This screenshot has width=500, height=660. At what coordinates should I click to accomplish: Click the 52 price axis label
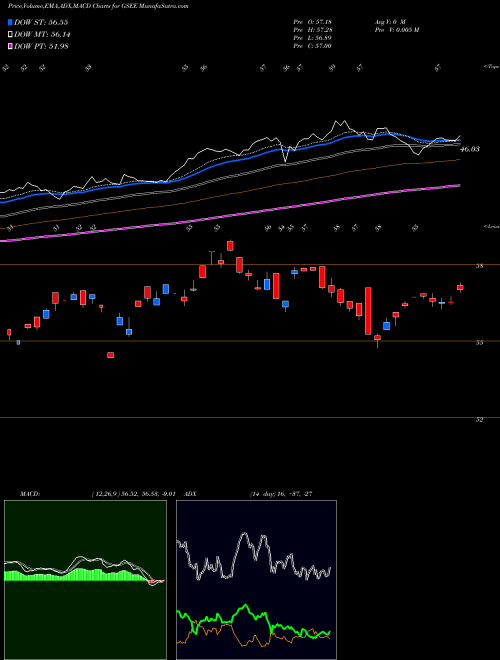(x=480, y=419)
